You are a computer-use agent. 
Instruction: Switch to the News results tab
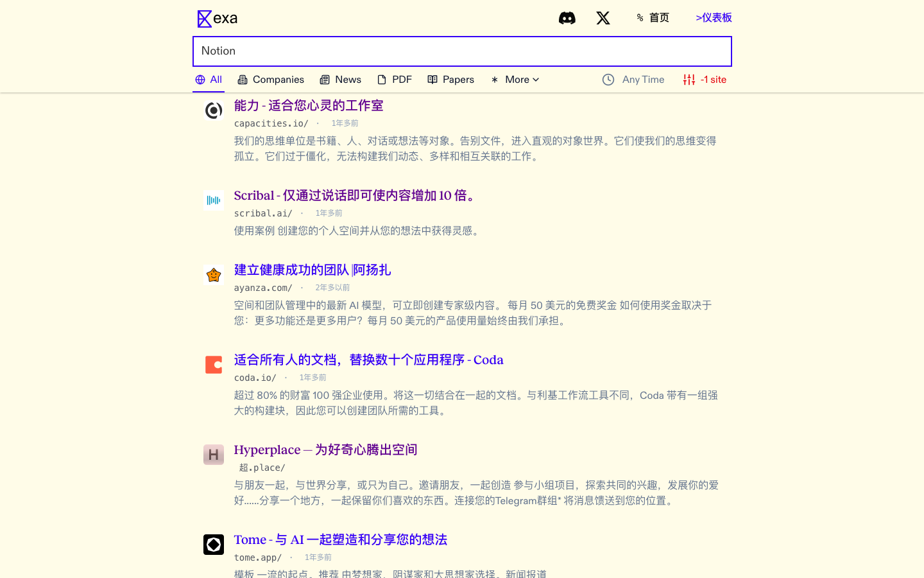pos(341,79)
